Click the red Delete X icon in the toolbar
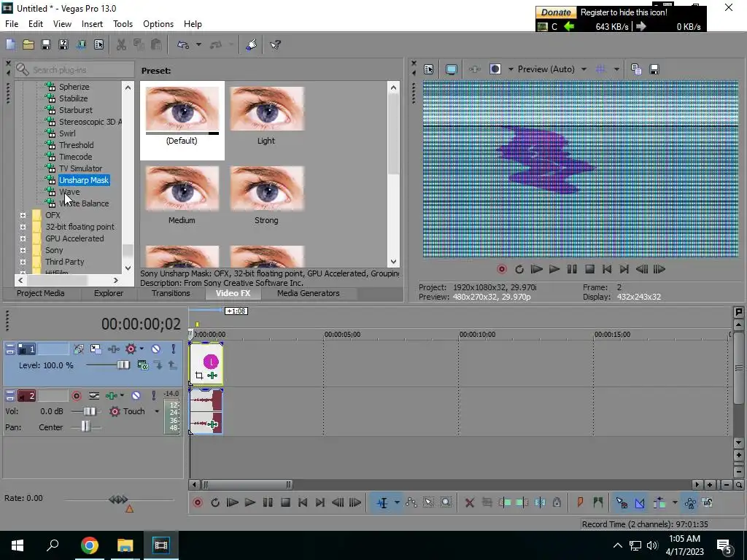 (x=469, y=503)
